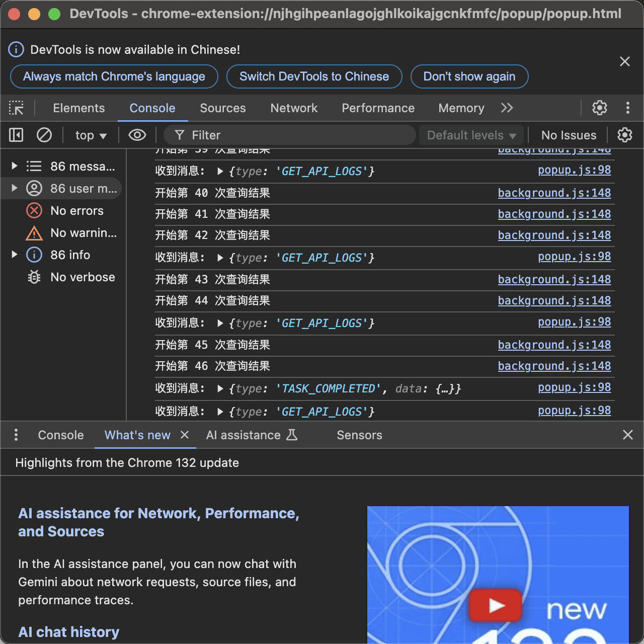Expand GET_API_LOGS object after message 44
The image size is (644, 644).
click(x=220, y=323)
